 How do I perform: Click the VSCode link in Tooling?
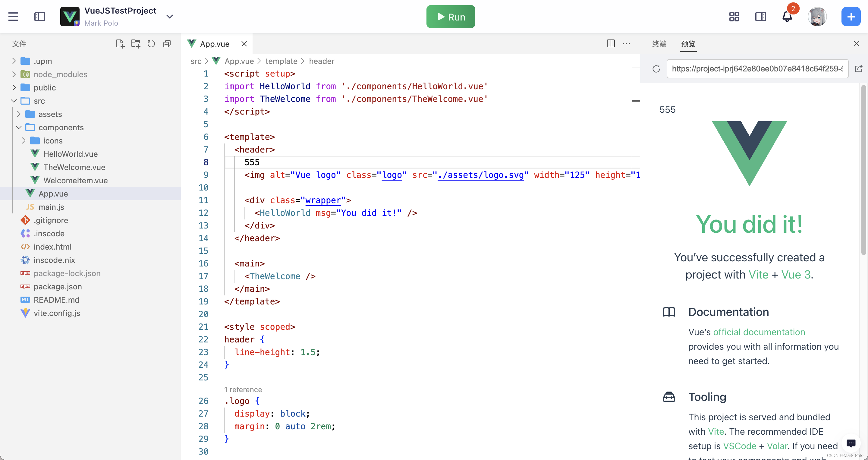click(x=740, y=446)
